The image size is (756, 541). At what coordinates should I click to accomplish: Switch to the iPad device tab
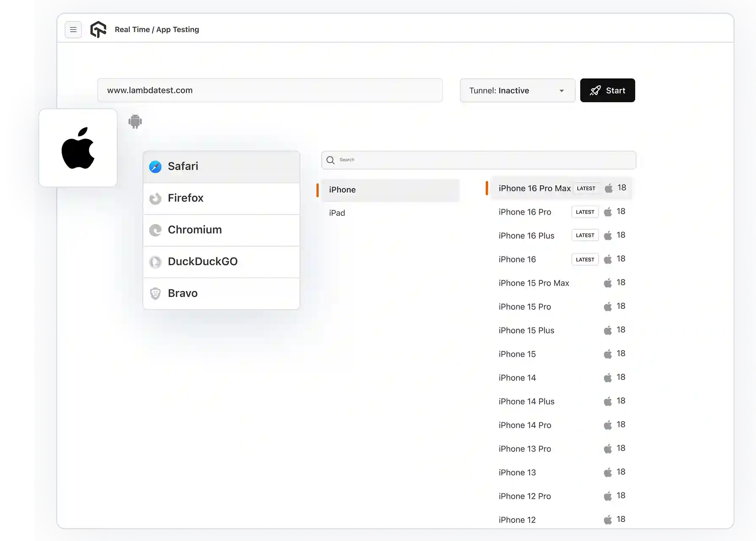coord(337,213)
